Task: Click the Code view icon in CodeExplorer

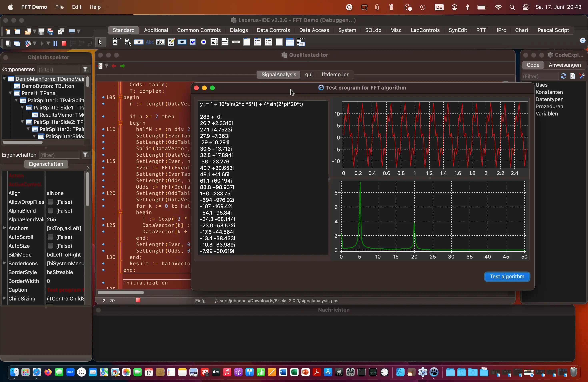Action: 533,65
